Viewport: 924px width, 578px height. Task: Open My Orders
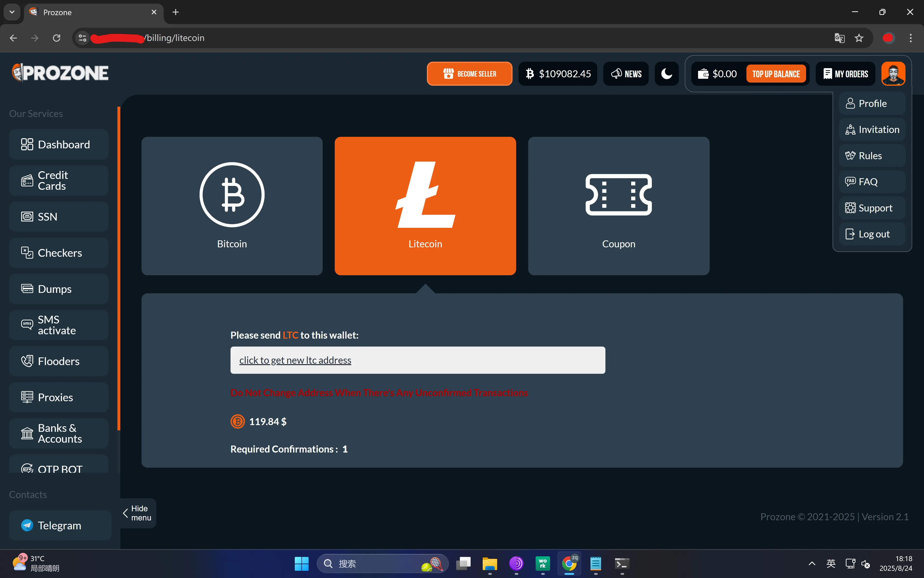pos(845,74)
